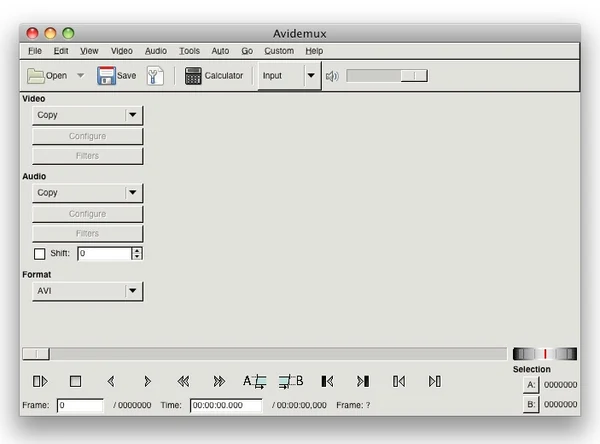Click the Open folder icon in toolbar
The width and height of the screenshot is (600, 444).
(x=36, y=76)
